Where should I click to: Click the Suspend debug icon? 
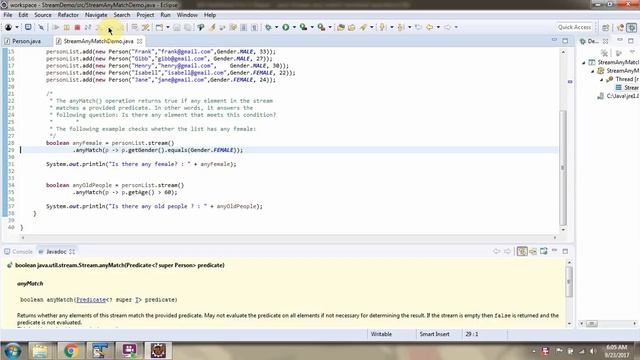point(66,27)
